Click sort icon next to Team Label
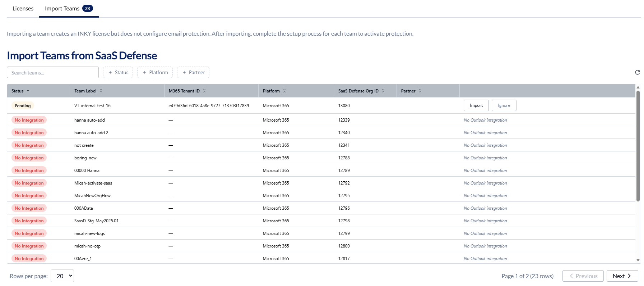Screen dimensions: 644x286 pyautogui.click(x=101, y=91)
